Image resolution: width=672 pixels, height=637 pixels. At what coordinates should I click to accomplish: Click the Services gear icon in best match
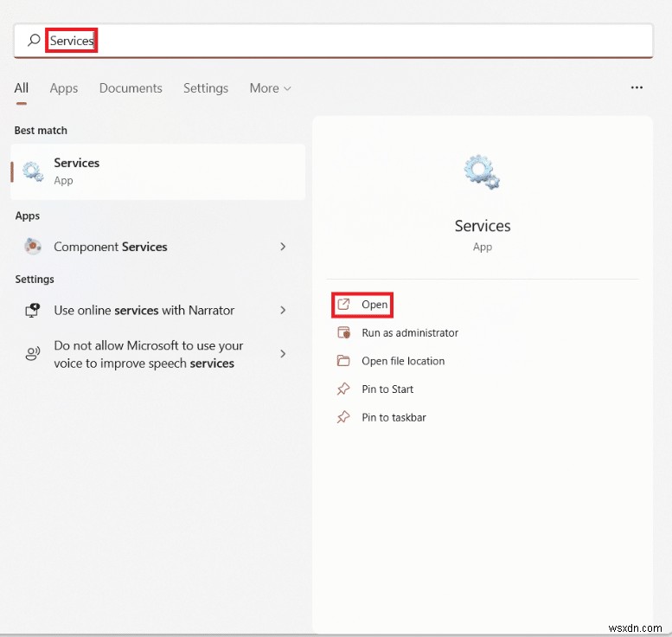[33, 171]
